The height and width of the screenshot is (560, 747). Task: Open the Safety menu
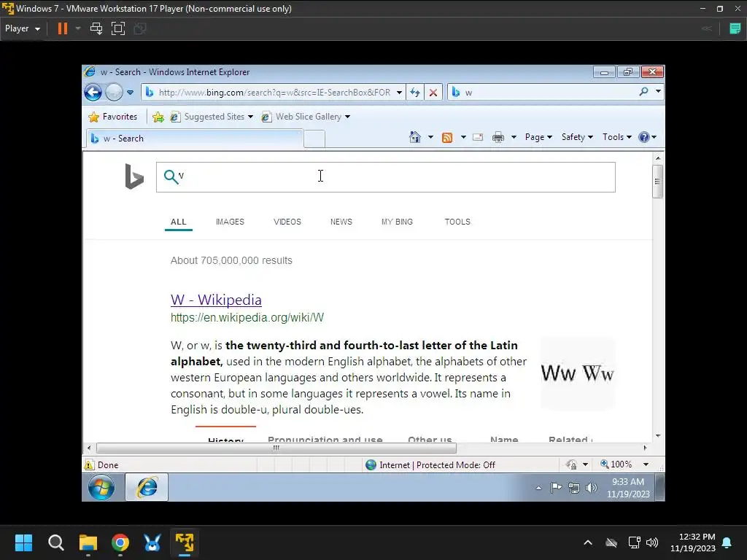click(577, 137)
